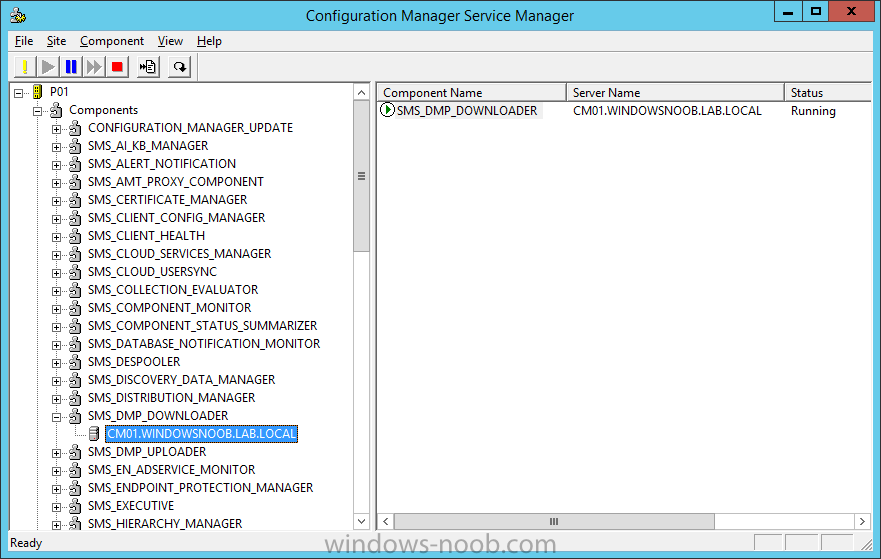Click the Query component toolbar icon

coord(25,67)
